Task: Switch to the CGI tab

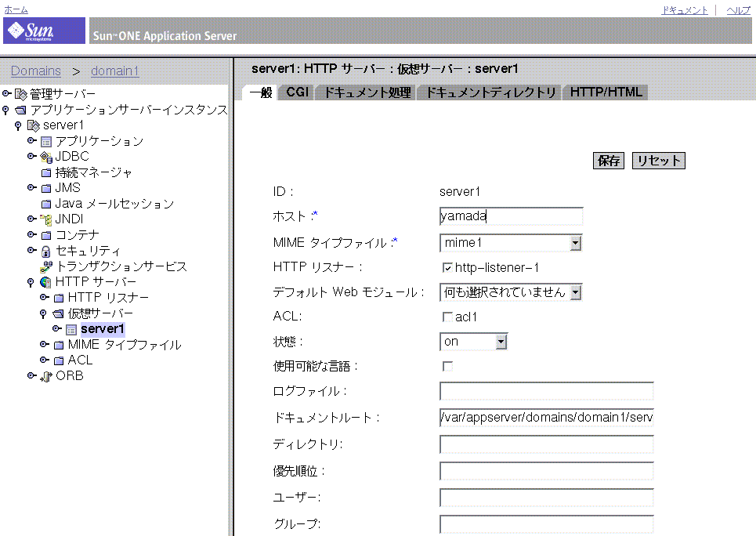Action: coord(297,92)
